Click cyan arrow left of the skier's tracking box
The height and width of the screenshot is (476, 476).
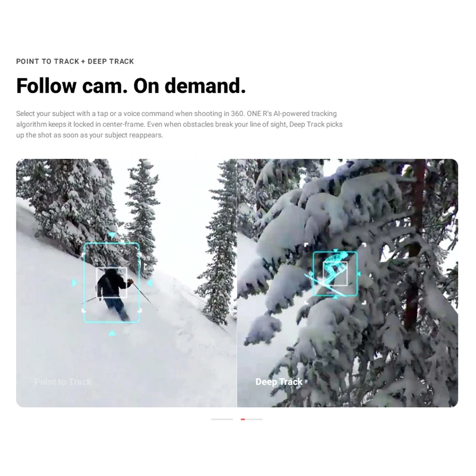pos(74,283)
